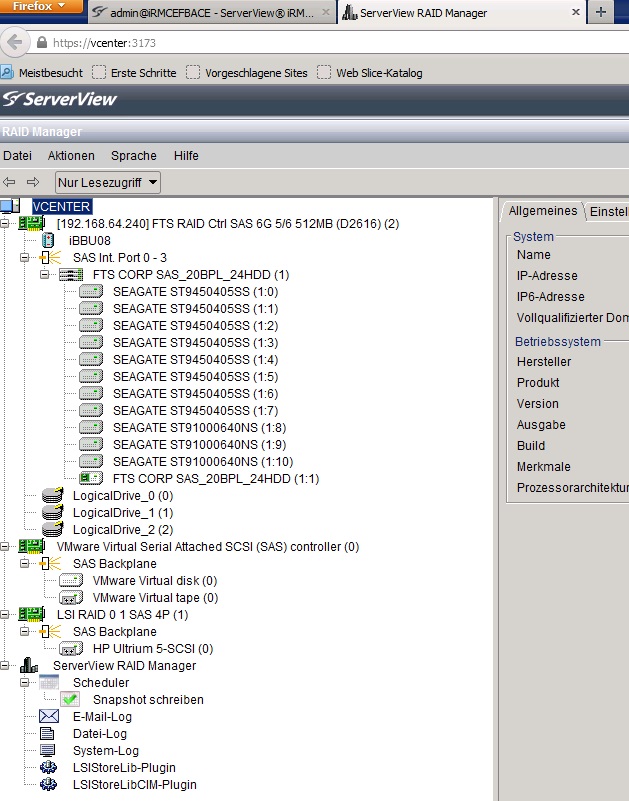Click the iBBU08 battery icon
Viewport: 629px width, 801px height.
[x=48, y=240]
